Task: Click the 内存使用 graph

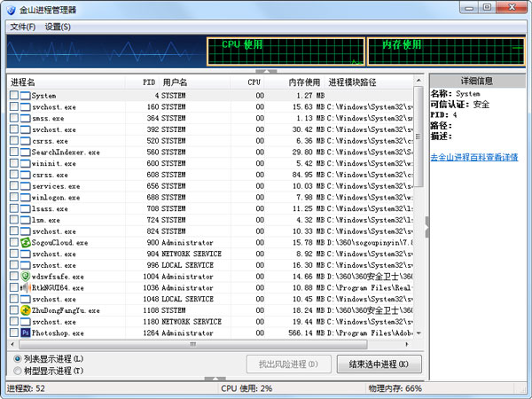Action: click(x=446, y=51)
